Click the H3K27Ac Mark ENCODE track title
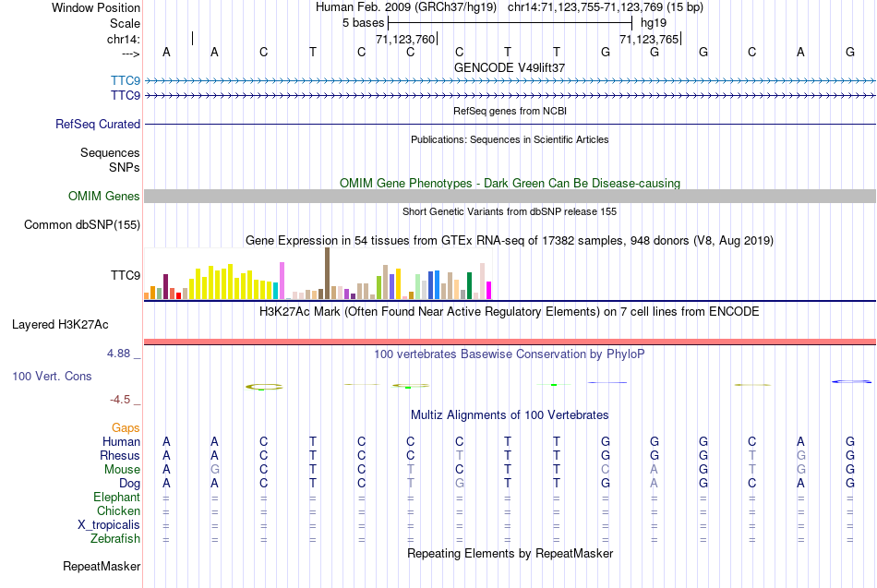This screenshot has width=877, height=588. (510, 312)
